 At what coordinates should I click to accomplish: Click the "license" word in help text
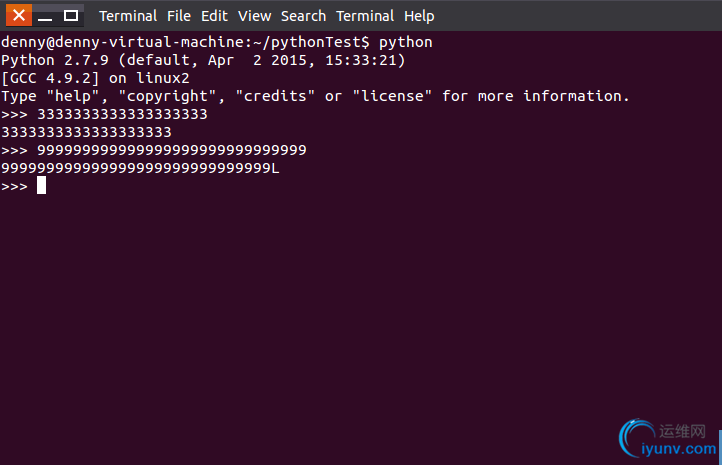coord(392,96)
